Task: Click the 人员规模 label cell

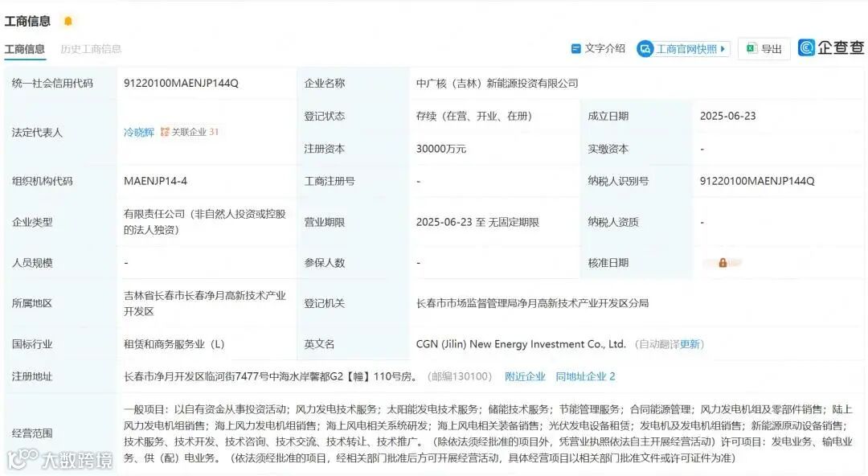Action: click(60, 263)
